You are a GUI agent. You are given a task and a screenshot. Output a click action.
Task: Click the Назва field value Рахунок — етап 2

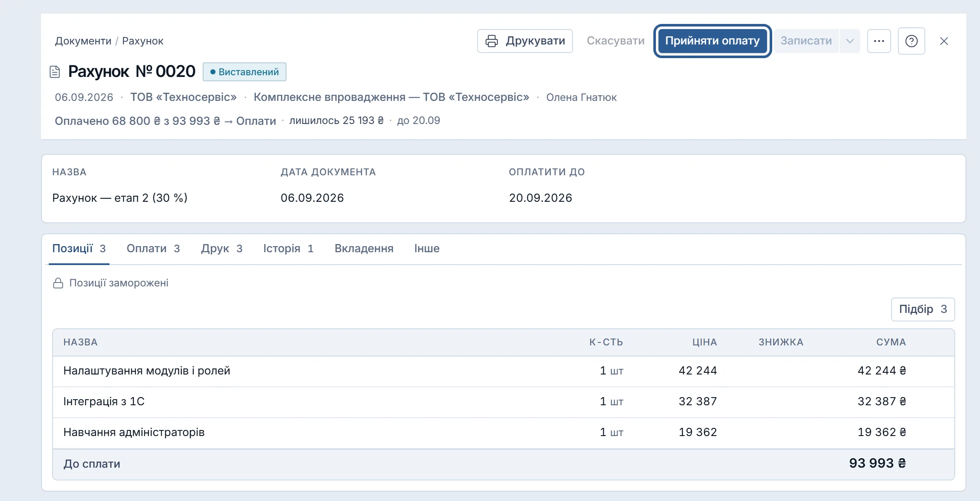[x=120, y=198]
